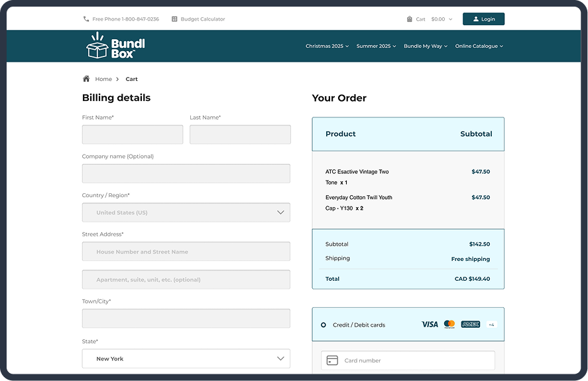The height and width of the screenshot is (381, 588).
Task: Open the Summer 2025 menu
Action: tap(376, 46)
